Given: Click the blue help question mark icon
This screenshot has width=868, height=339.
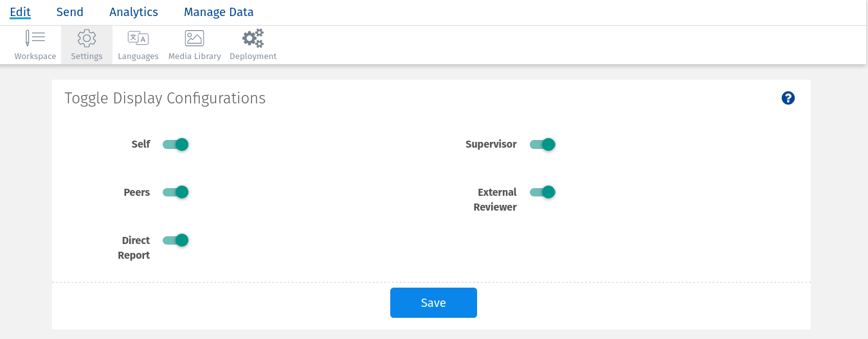Looking at the screenshot, I should [x=788, y=98].
